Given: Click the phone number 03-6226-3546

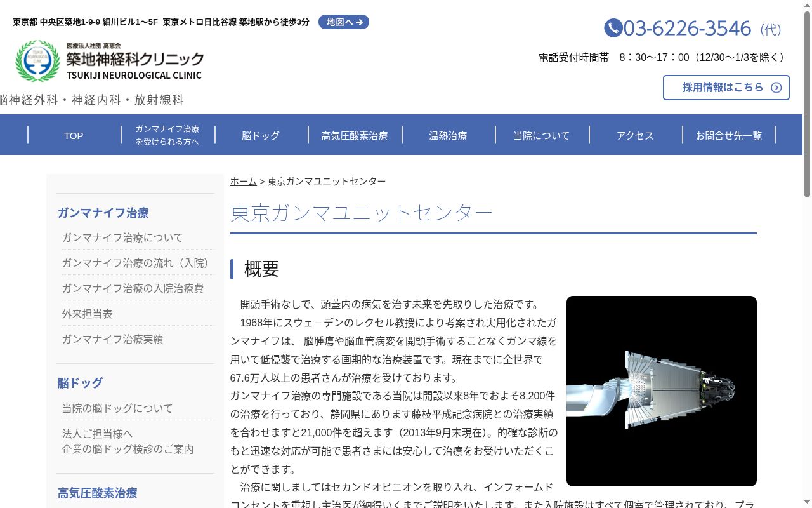Looking at the screenshot, I should [687, 28].
